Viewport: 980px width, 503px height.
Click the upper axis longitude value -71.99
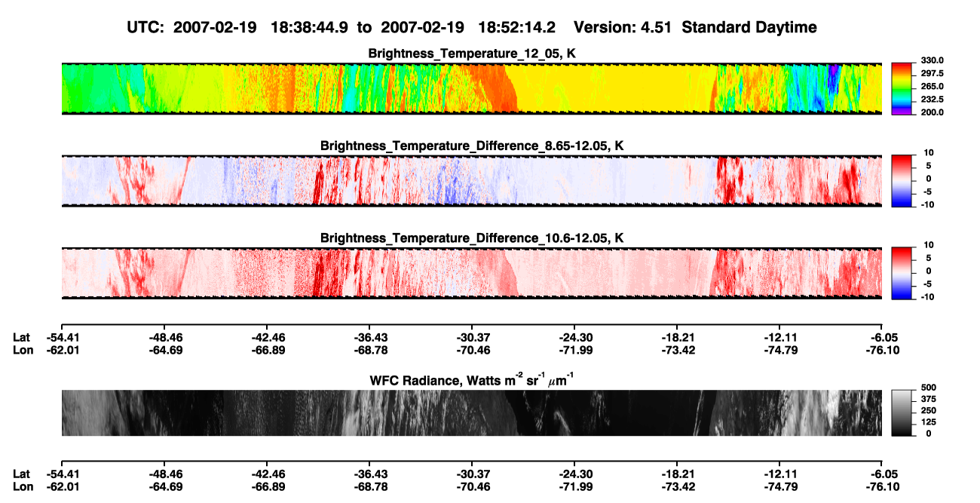point(574,350)
